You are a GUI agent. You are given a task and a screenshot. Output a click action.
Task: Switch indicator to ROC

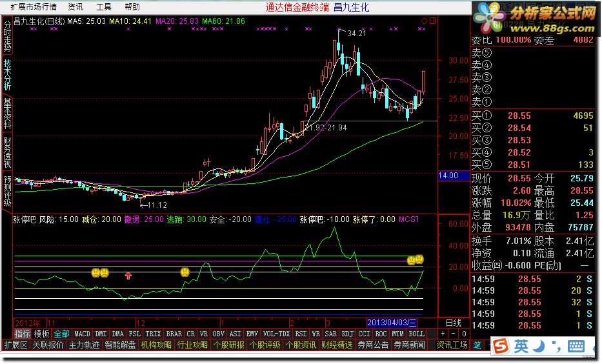tap(381, 334)
